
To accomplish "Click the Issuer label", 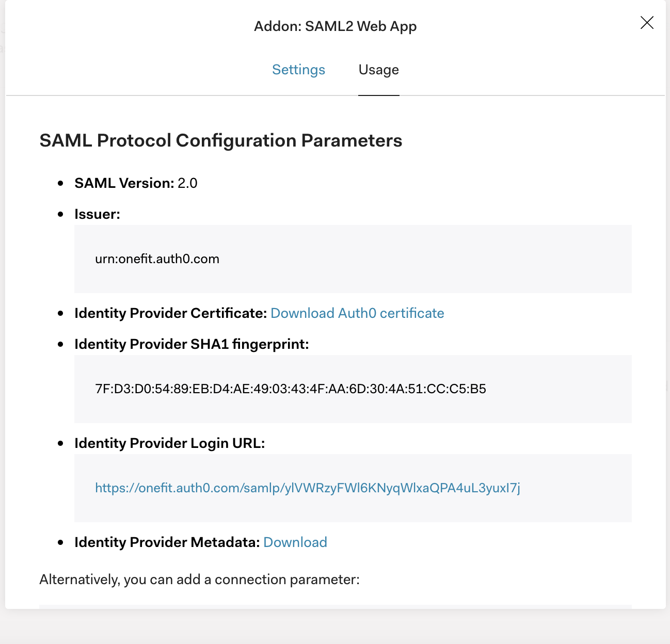I will click(97, 214).
